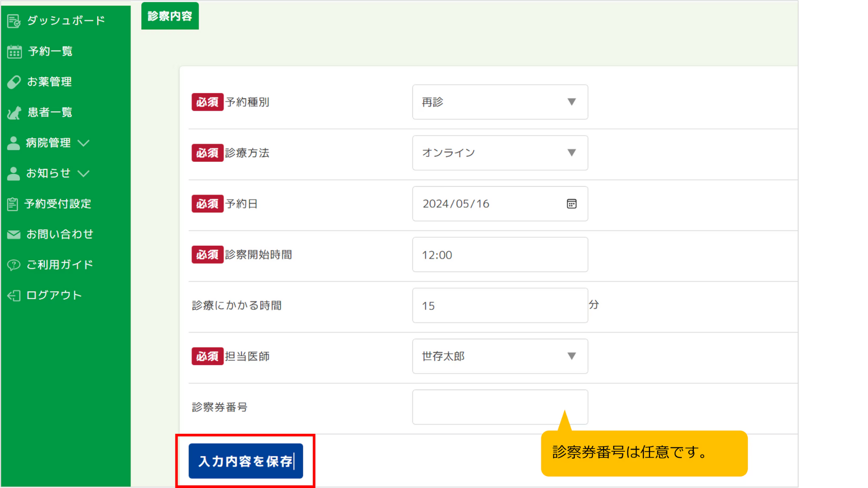The height and width of the screenshot is (488, 868).
Task: Click the 診察開始時間 field showing 12:00
Action: click(500, 255)
